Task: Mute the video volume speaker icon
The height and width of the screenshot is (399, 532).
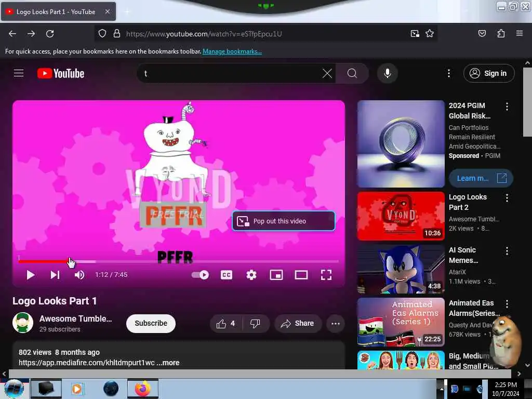Action: tap(79, 275)
